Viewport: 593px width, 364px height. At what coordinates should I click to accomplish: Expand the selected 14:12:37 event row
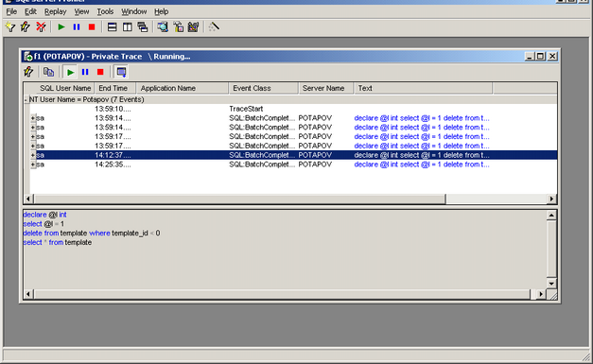pyautogui.click(x=33, y=155)
